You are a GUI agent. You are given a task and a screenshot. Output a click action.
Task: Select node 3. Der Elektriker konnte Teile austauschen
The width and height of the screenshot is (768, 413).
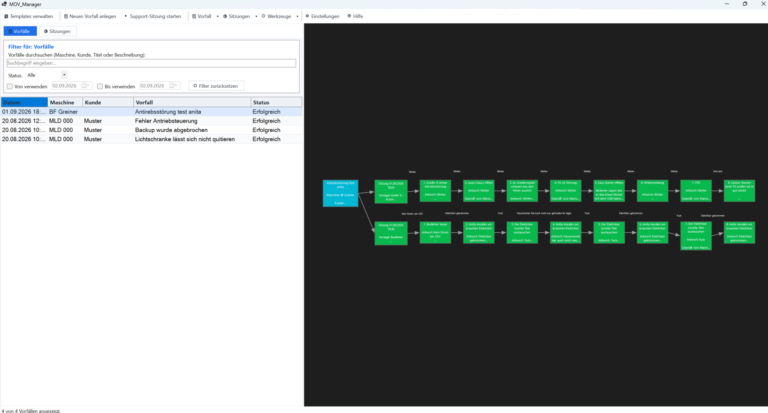tap(522, 232)
